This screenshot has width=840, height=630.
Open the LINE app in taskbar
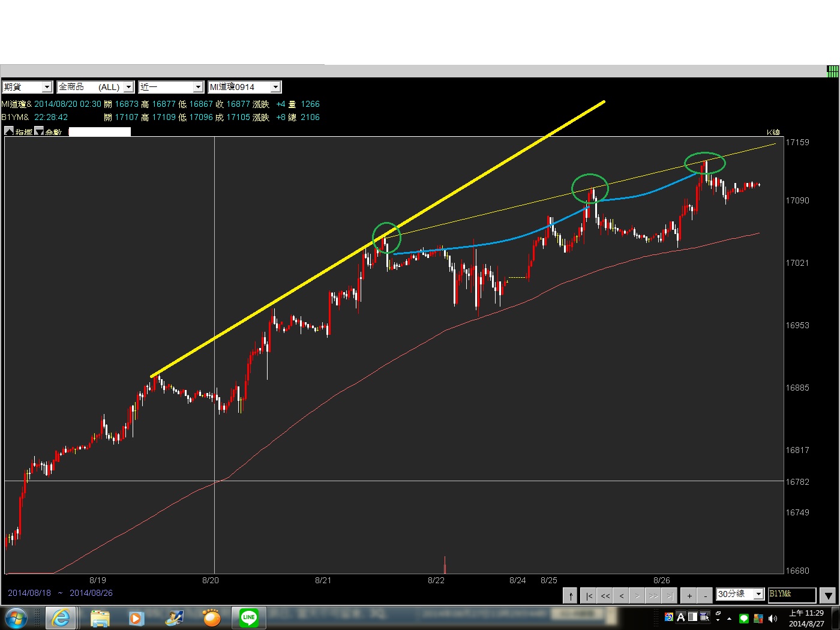[248, 617]
